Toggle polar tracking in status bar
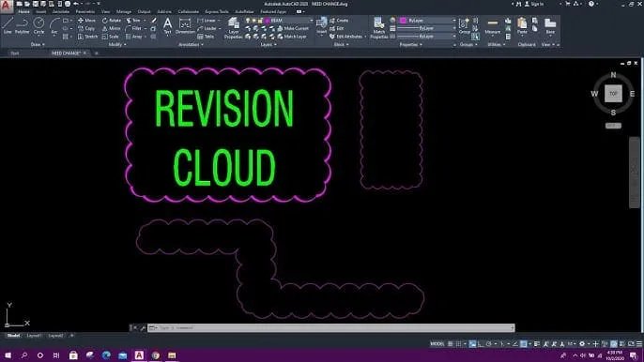Viewport: 644px width, 362px height. [x=489, y=344]
